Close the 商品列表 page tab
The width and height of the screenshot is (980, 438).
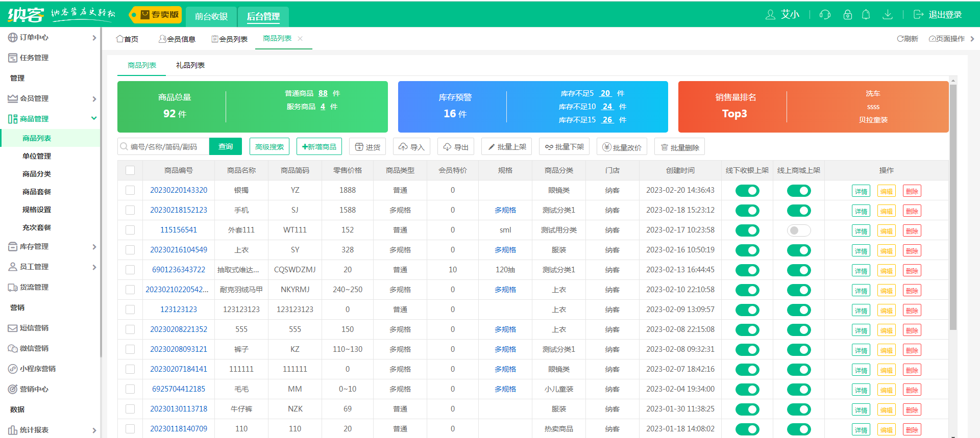click(300, 39)
